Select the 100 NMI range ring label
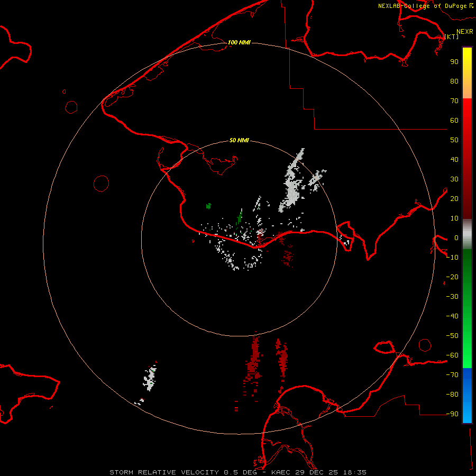Image resolution: width=476 pixels, height=476 pixels. (239, 42)
